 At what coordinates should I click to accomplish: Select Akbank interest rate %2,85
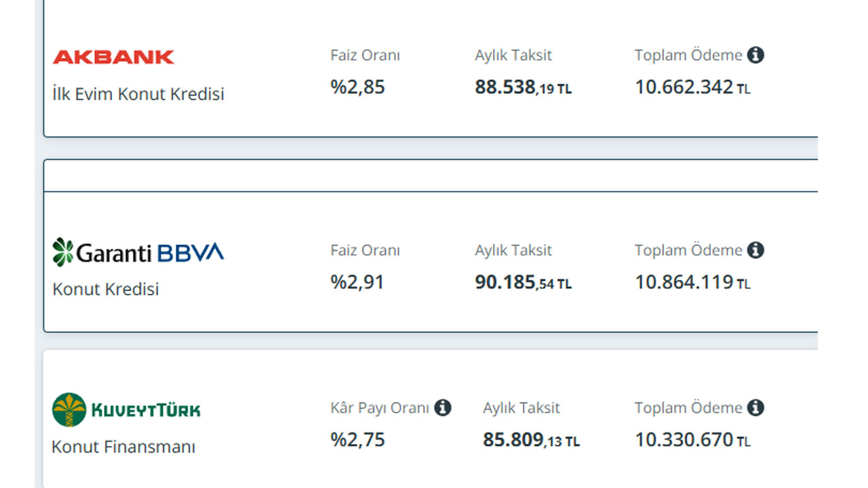pyautogui.click(x=357, y=87)
